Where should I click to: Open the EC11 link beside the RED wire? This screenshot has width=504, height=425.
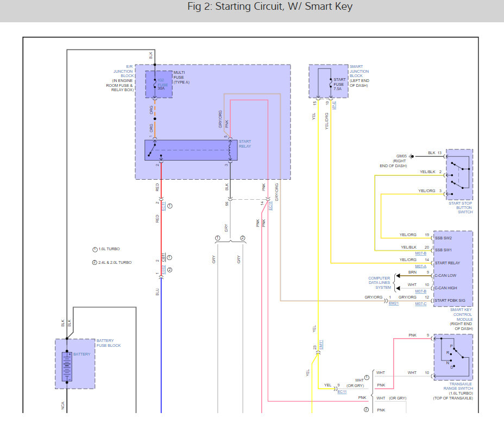[x=163, y=206]
